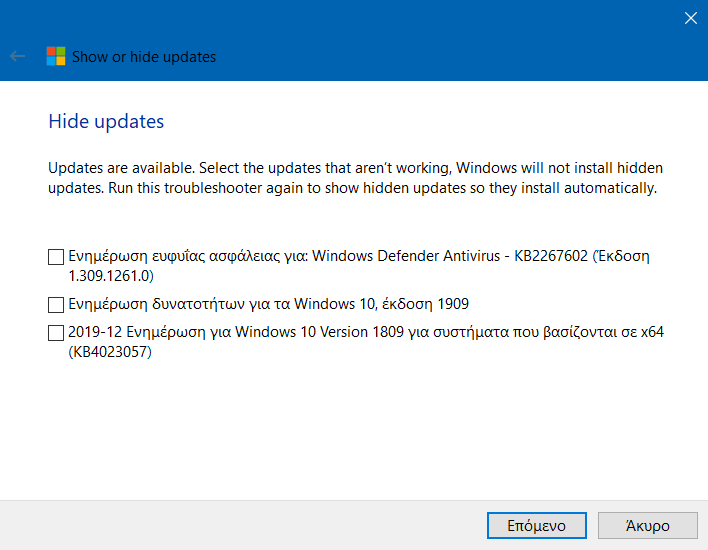Click the Windows Defender Antivirus update label
Image resolution: width=708 pixels, height=550 pixels.
click(359, 266)
